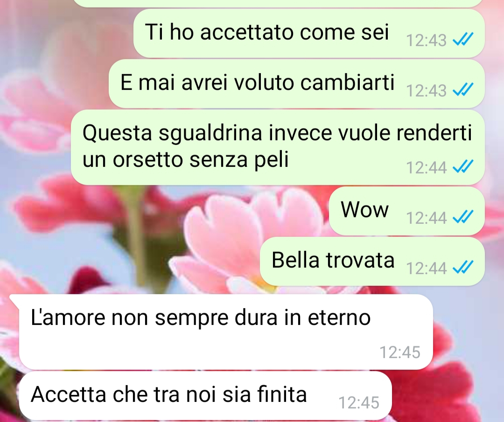Tap the 12:44 timestamp on 'orsetto senza peli' message

[426, 168]
